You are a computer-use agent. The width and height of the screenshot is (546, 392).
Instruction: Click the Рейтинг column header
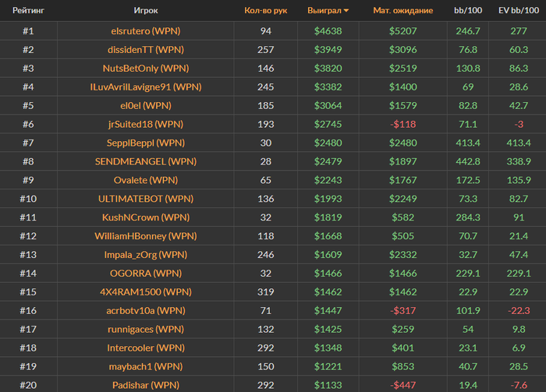(x=28, y=10)
